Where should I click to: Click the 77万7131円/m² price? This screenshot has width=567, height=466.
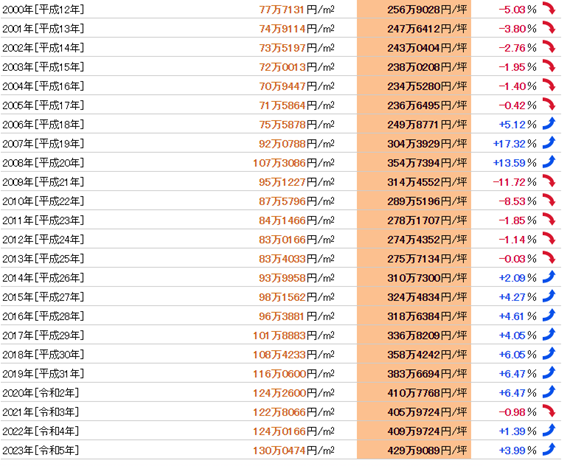[297, 9]
